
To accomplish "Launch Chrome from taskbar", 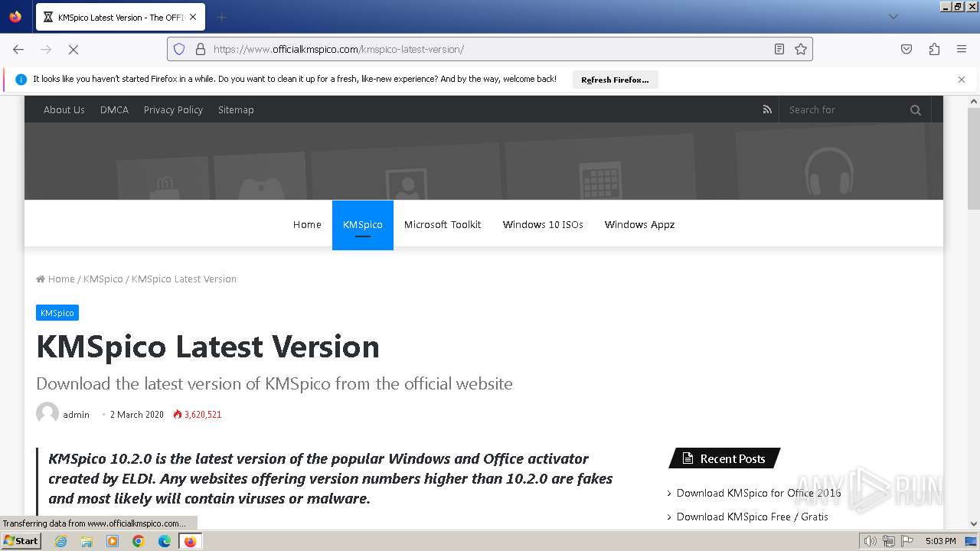I will [139, 541].
